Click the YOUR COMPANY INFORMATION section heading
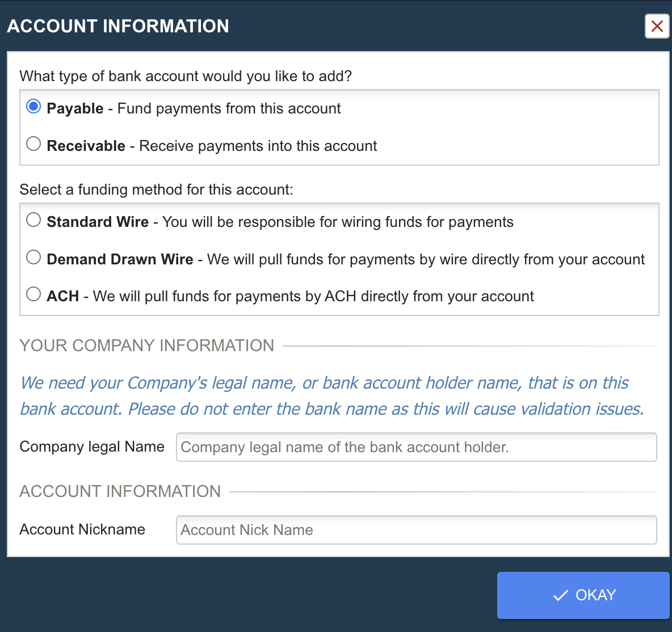Screen dimensions: 672x632 [x=146, y=346]
